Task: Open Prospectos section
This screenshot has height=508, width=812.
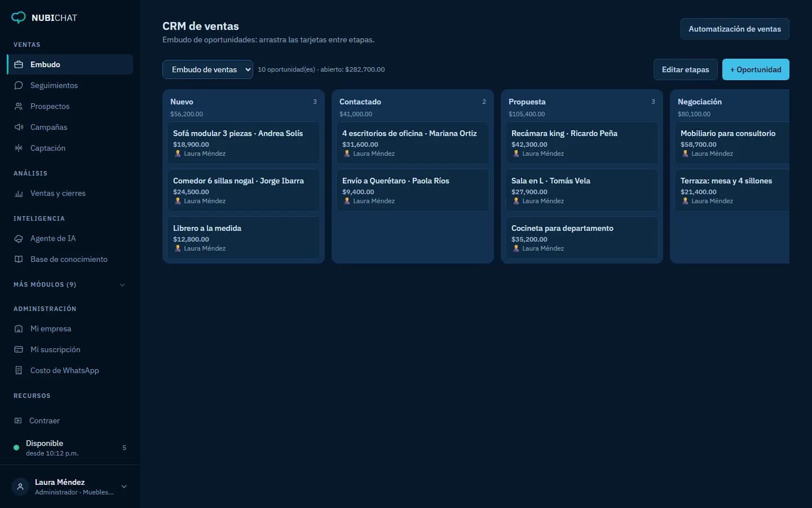Action: [x=70, y=106]
